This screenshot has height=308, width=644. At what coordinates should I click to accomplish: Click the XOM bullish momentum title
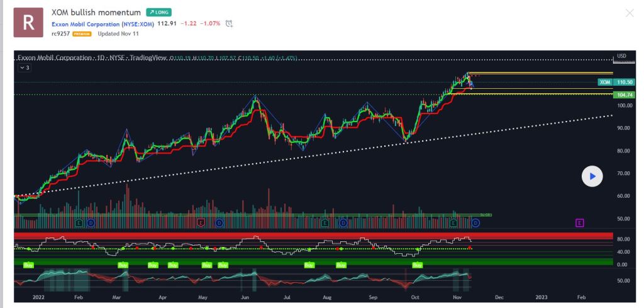[x=96, y=12]
